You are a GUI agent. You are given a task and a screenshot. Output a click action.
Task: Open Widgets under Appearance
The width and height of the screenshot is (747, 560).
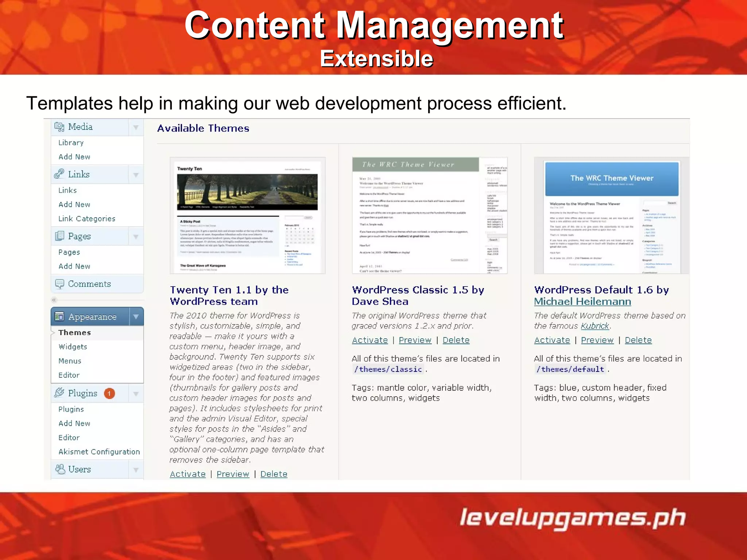click(73, 346)
